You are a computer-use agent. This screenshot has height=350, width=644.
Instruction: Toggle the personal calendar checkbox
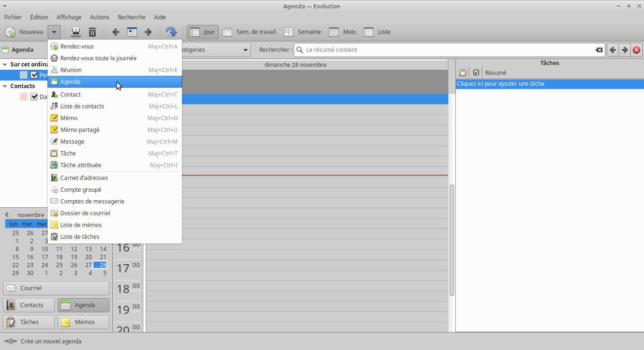pos(34,75)
